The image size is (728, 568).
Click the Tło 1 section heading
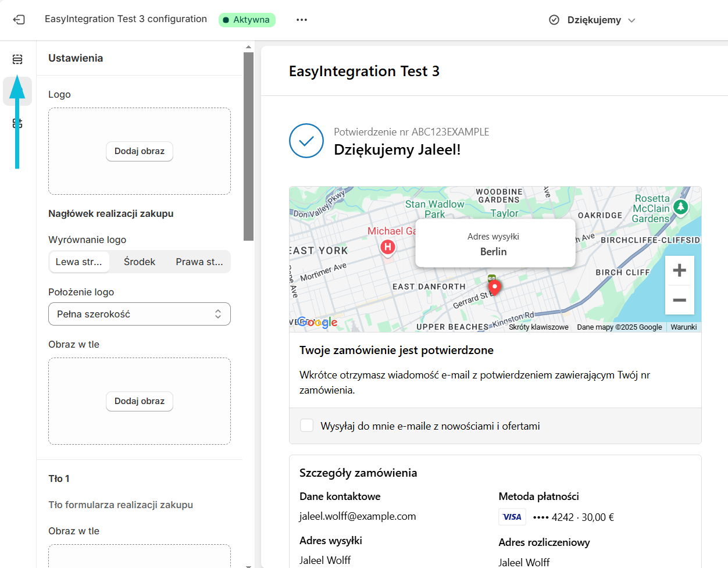pos(59,478)
